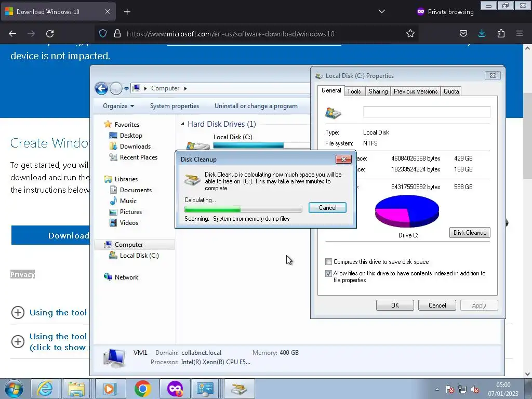This screenshot has width=532, height=399.
Task: Click the padlock site security icon
Action: (117, 34)
